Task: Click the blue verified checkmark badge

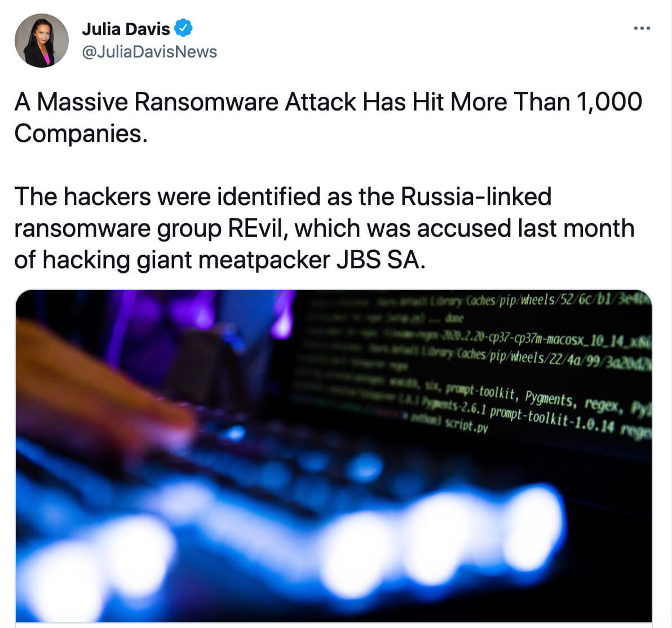Action: tap(184, 28)
